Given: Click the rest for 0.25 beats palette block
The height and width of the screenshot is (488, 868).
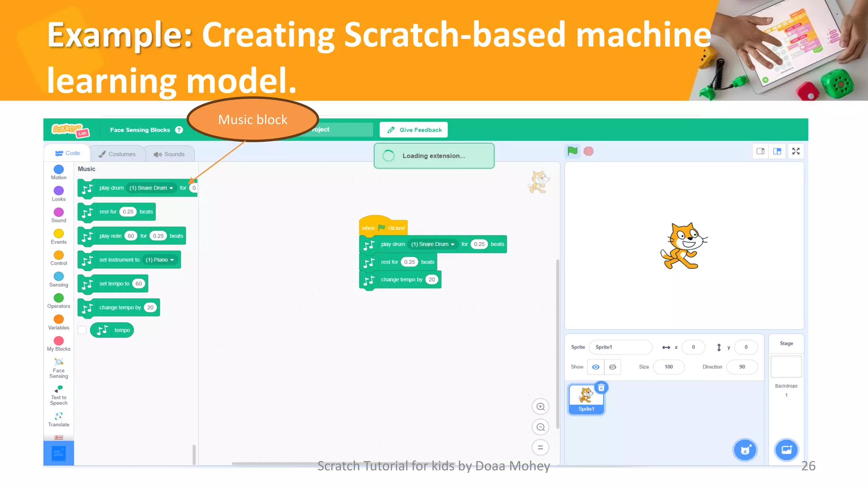Looking at the screenshot, I should point(117,212).
